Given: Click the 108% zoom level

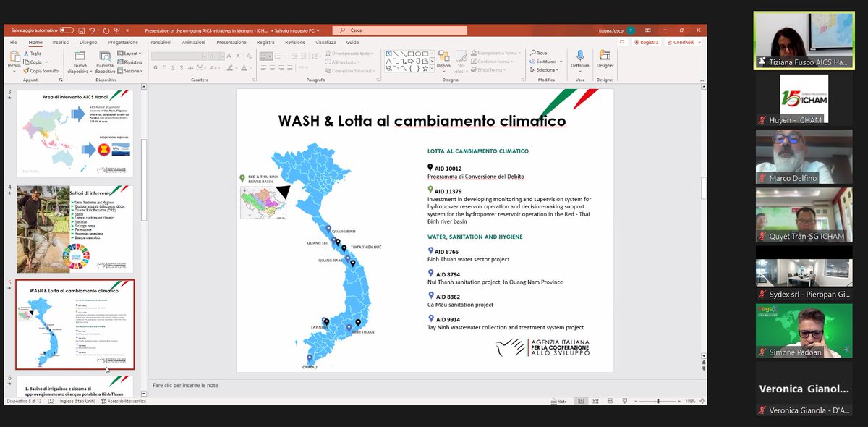Looking at the screenshot, I should click(x=690, y=401).
